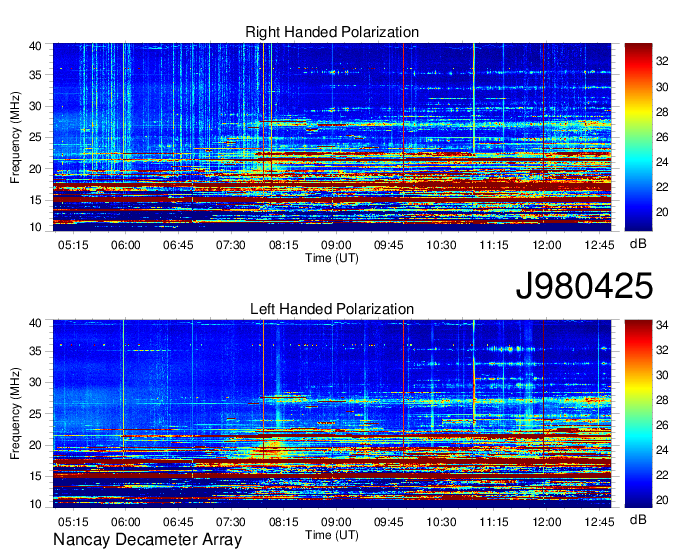Click 26 dB tick on Left Handed colorbar

662,425
